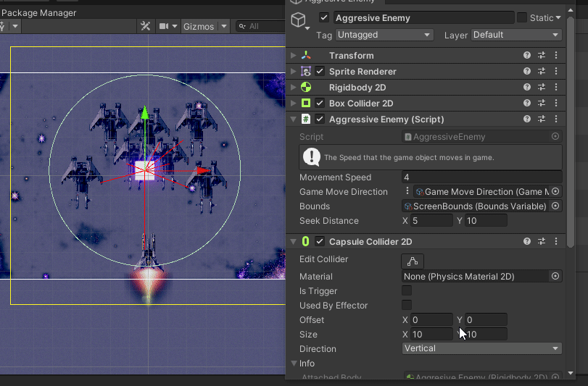The width and height of the screenshot is (588, 386).
Task: Edit the Capsule Size X field
Action: (431, 335)
